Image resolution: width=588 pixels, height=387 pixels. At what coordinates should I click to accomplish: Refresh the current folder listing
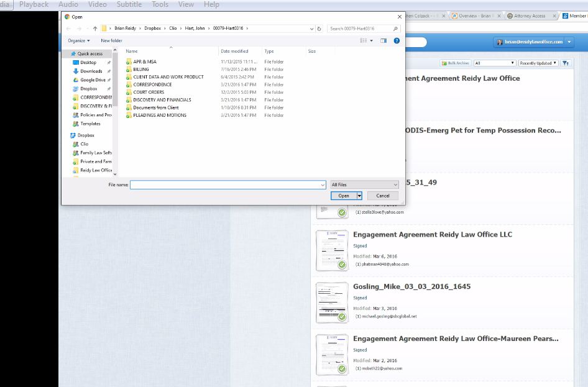pos(319,29)
